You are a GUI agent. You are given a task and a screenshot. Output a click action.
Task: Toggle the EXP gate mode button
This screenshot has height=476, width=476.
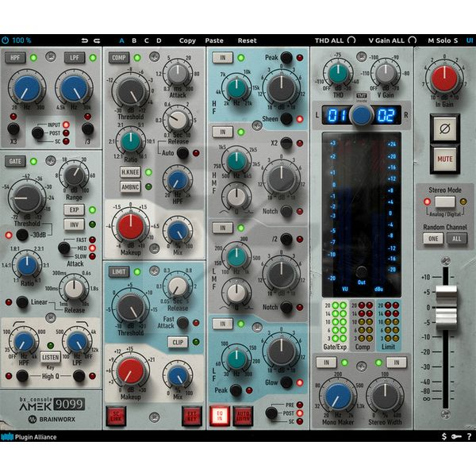[74, 209]
